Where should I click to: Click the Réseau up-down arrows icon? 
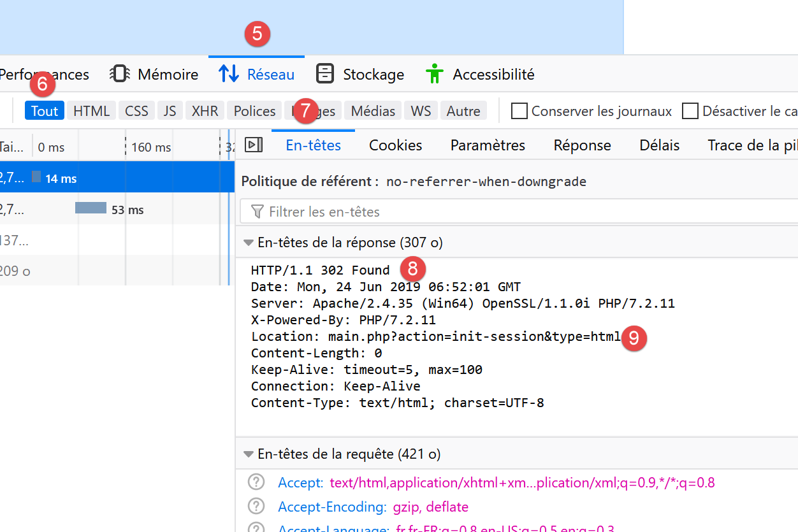229,74
